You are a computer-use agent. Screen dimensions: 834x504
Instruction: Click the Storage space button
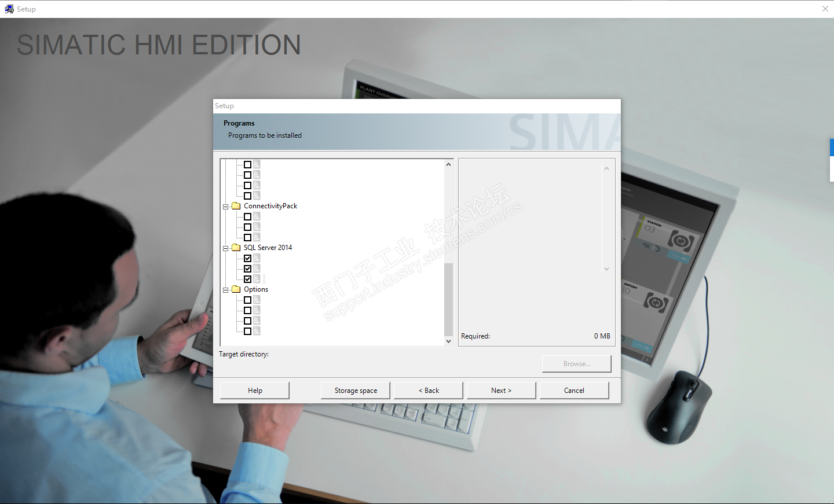(356, 391)
